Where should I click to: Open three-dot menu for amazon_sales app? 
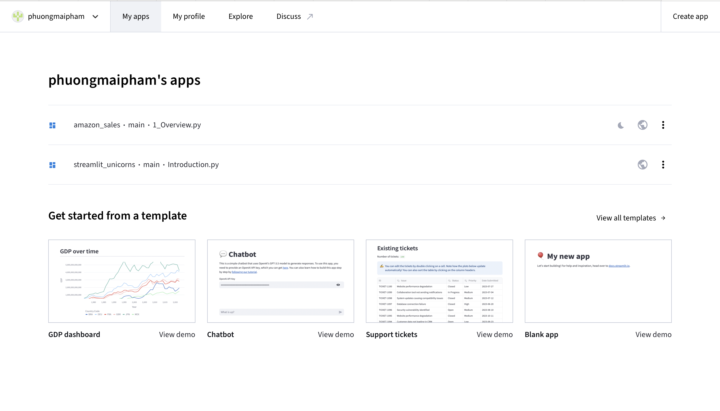click(x=663, y=125)
